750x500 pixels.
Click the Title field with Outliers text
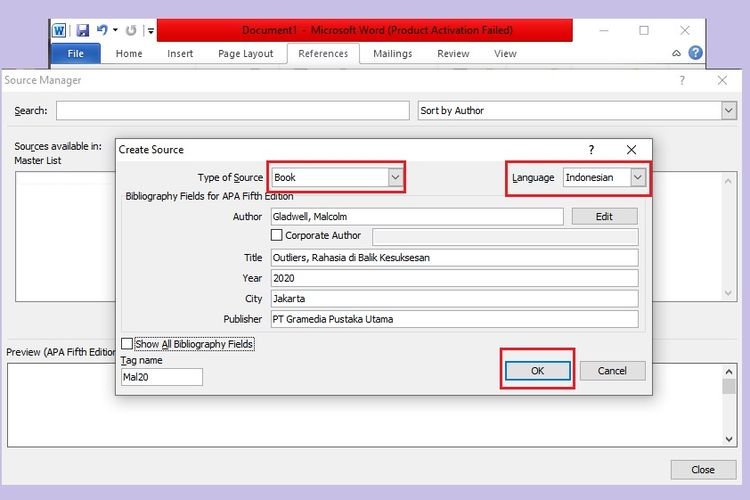coord(454,257)
